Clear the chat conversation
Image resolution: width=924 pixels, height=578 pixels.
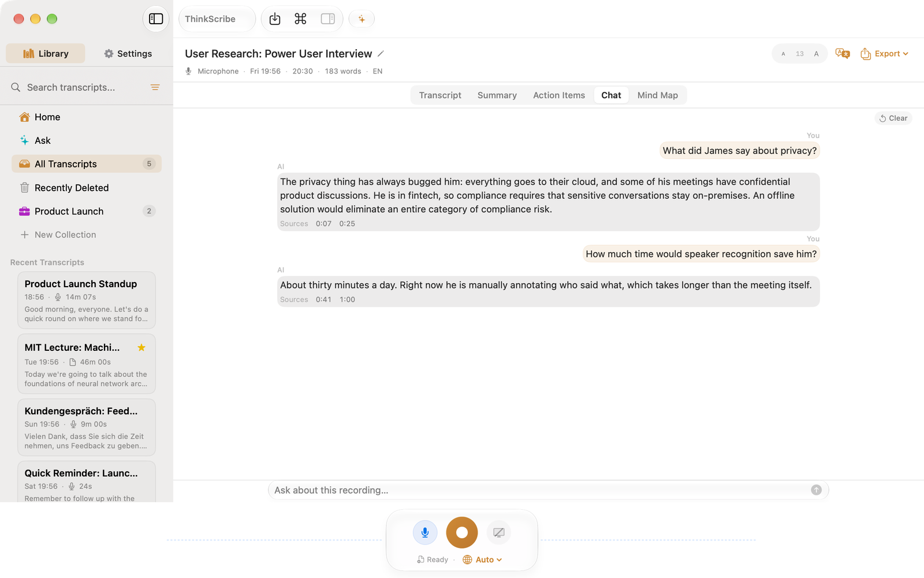pos(893,118)
